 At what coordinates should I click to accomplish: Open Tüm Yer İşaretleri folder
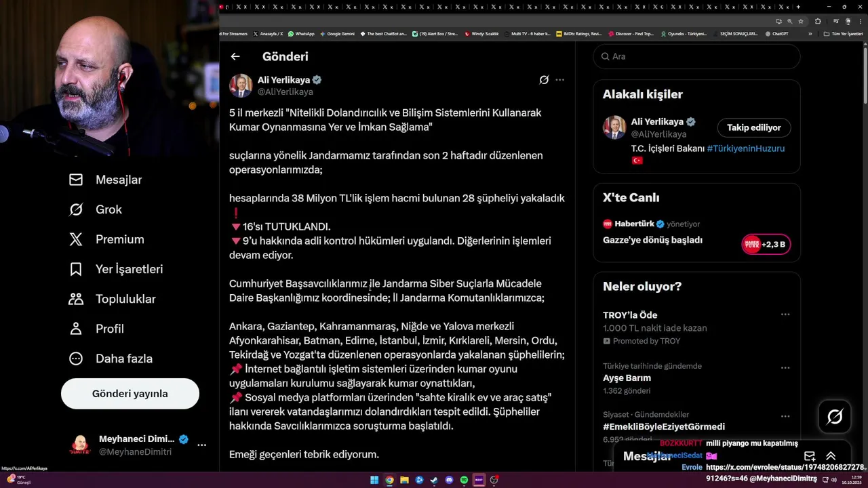[x=844, y=33]
